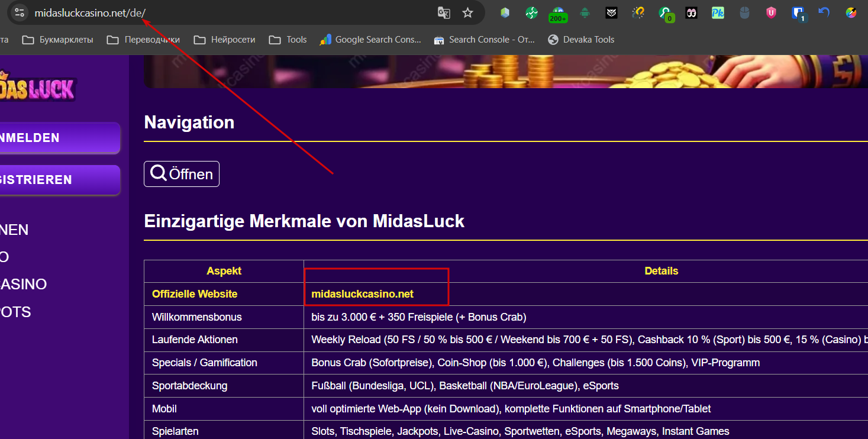Image resolution: width=868 pixels, height=439 pixels.
Task: Click the Weekly Reload details cell
Action: pyautogui.click(x=589, y=340)
